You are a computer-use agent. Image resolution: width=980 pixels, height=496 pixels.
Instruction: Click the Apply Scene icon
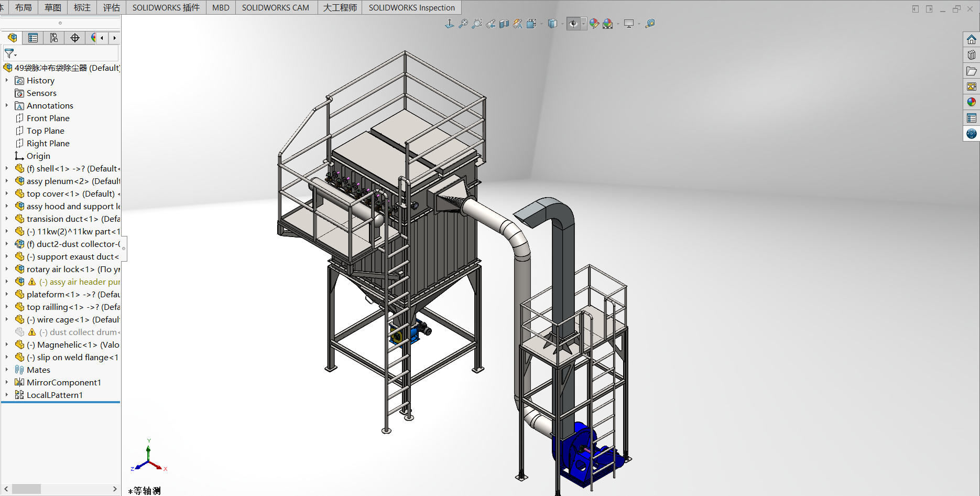click(608, 24)
